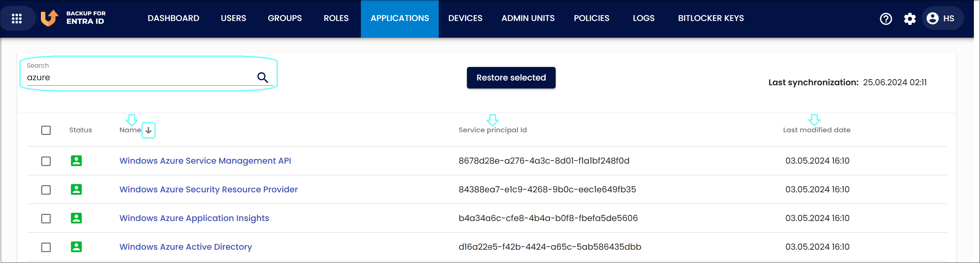Open the apps grid launcher icon
The width and height of the screenshot is (980, 263).
pyautogui.click(x=17, y=18)
